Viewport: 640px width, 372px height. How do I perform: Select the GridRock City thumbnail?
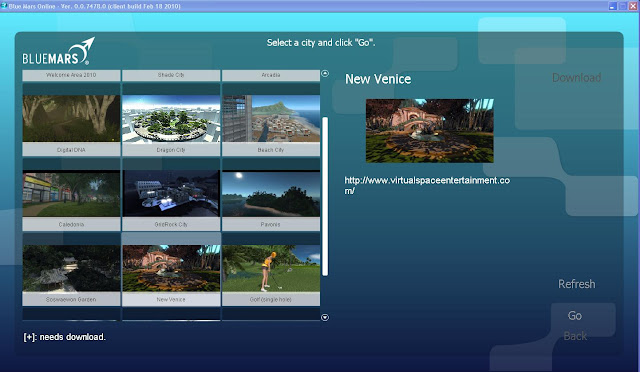(x=171, y=194)
